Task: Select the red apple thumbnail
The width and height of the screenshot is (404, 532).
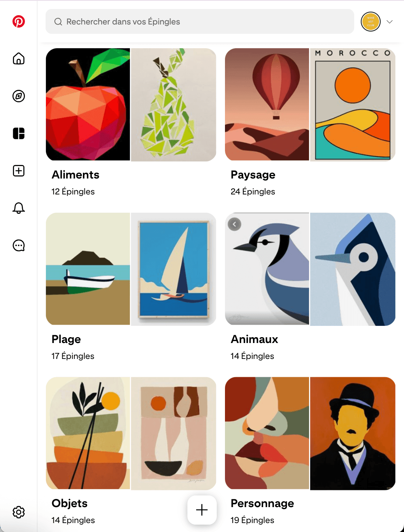Action: (88, 105)
